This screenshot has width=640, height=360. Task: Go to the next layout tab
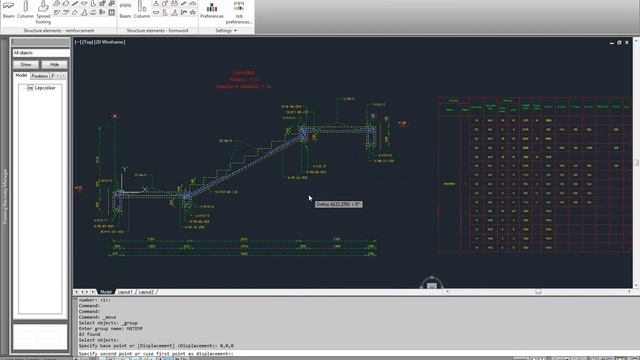[87, 292]
